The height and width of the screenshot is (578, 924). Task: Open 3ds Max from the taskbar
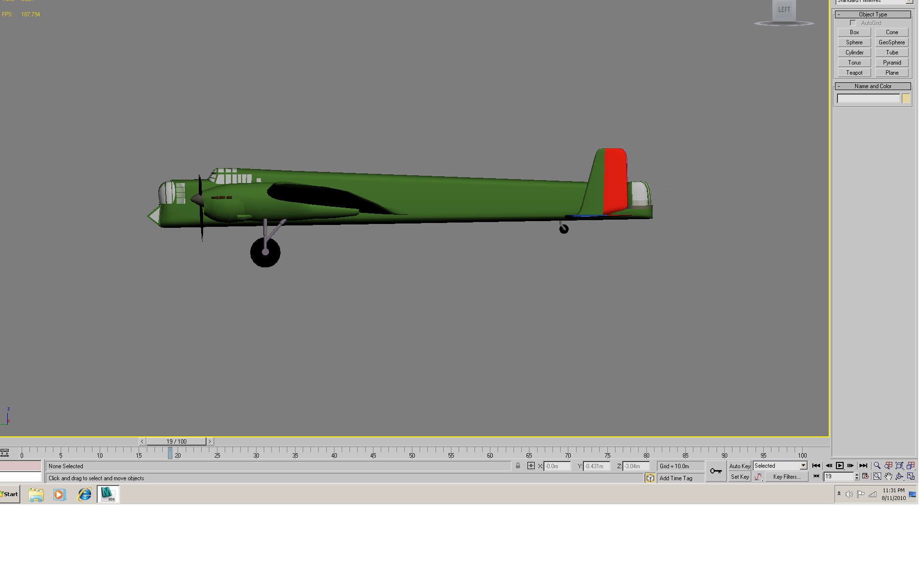coord(108,494)
